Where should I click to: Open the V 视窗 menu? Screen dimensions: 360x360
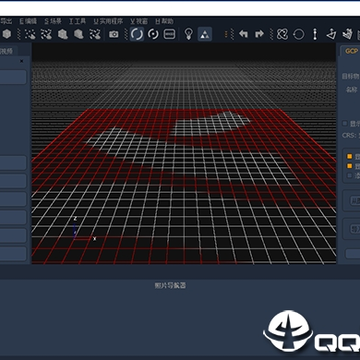pos(139,21)
